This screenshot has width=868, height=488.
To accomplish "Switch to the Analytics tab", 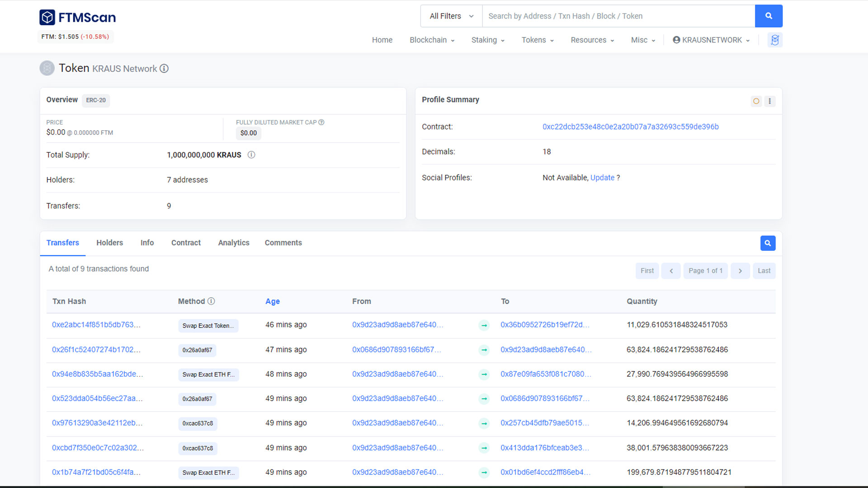I will coord(234,243).
